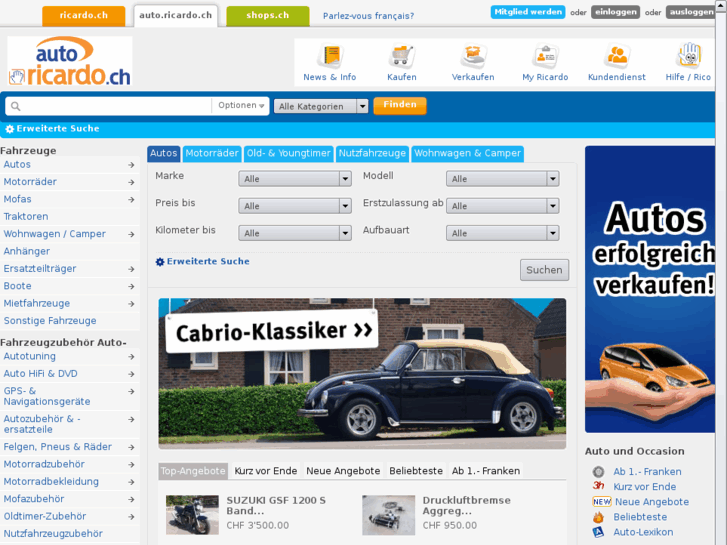The width and height of the screenshot is (727, 545).
Task: Open the Nutzfahrzeugzubehör category link
Action: pos(53,534)
